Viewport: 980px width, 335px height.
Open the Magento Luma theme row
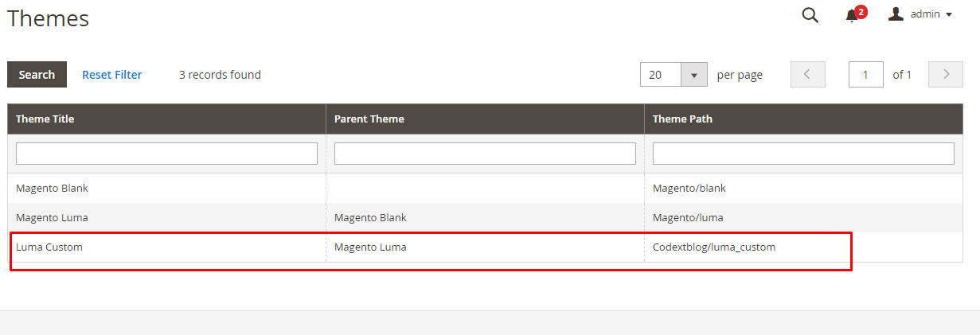coord(52,217)
